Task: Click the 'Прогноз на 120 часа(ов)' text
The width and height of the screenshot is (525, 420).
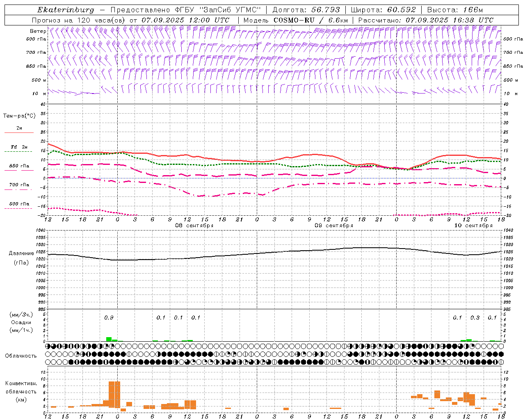Action: click(79, 20)
